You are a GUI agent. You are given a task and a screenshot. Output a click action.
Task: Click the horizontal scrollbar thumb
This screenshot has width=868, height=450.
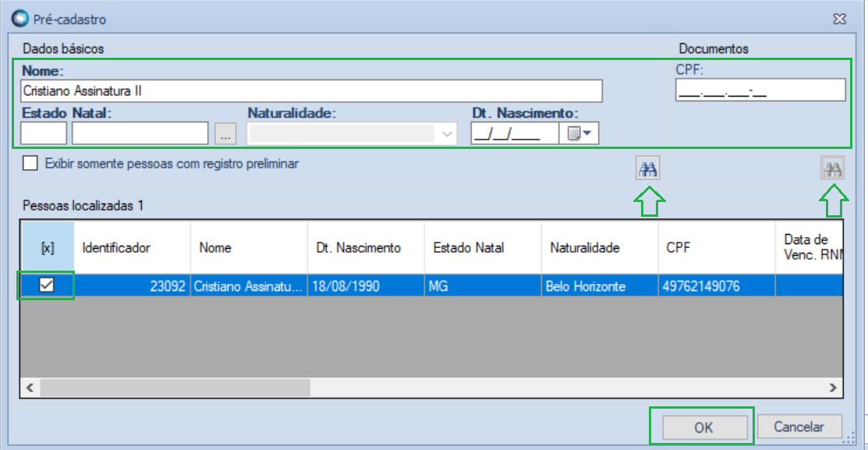pos(175,388)
